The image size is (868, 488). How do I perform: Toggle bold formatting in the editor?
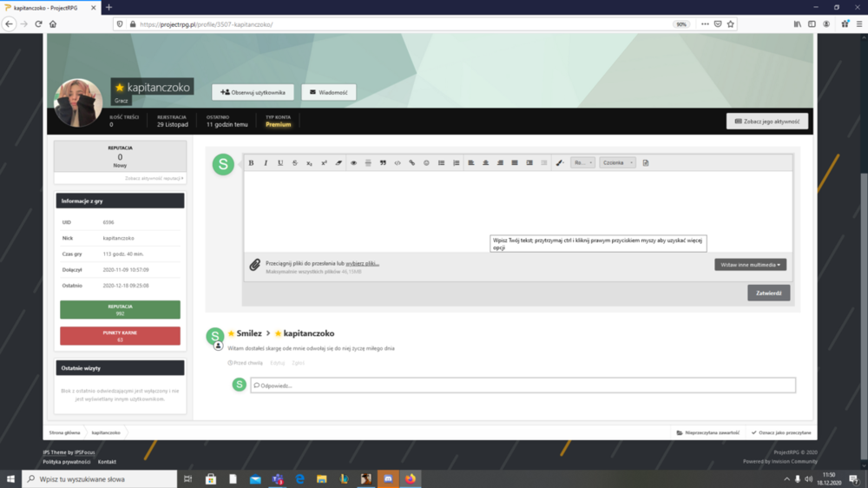coord(251,163)
